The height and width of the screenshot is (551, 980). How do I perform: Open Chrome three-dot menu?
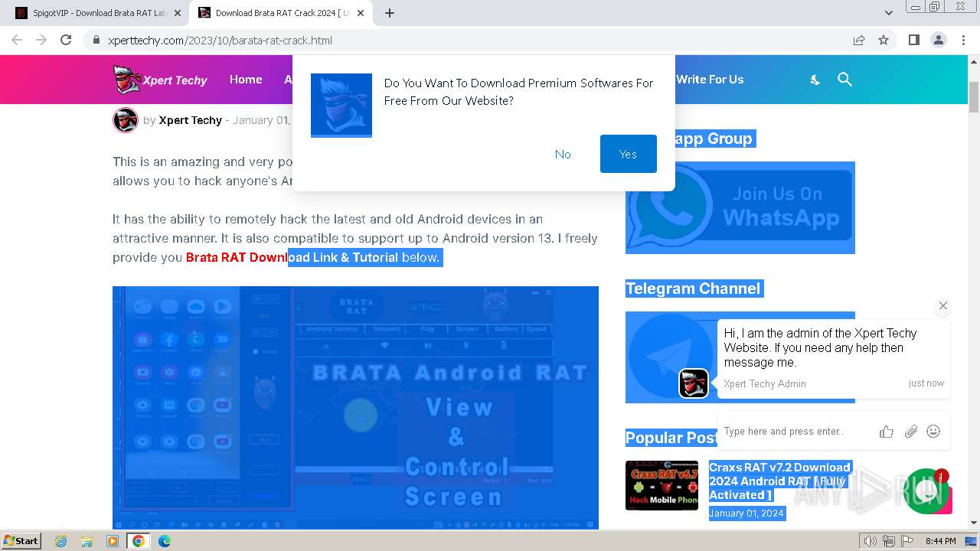[963, 40]
